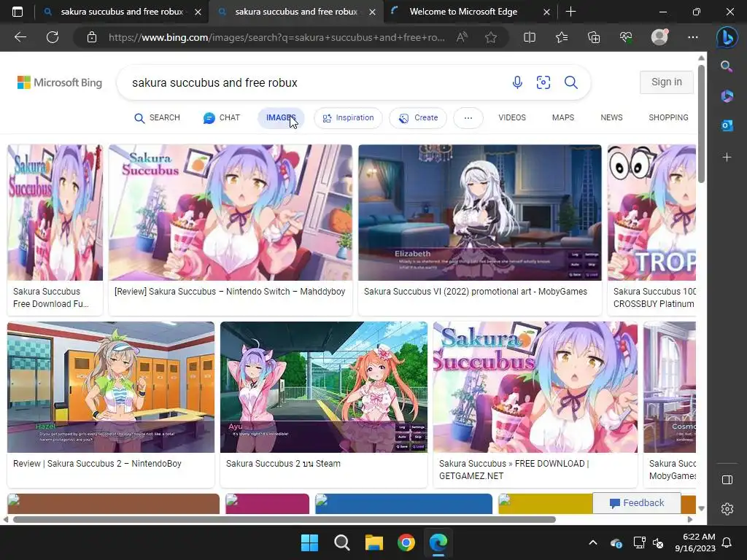747x560 pixels.
Task: Click the horizontal scrollbar thumb
Action: [284, 519]
